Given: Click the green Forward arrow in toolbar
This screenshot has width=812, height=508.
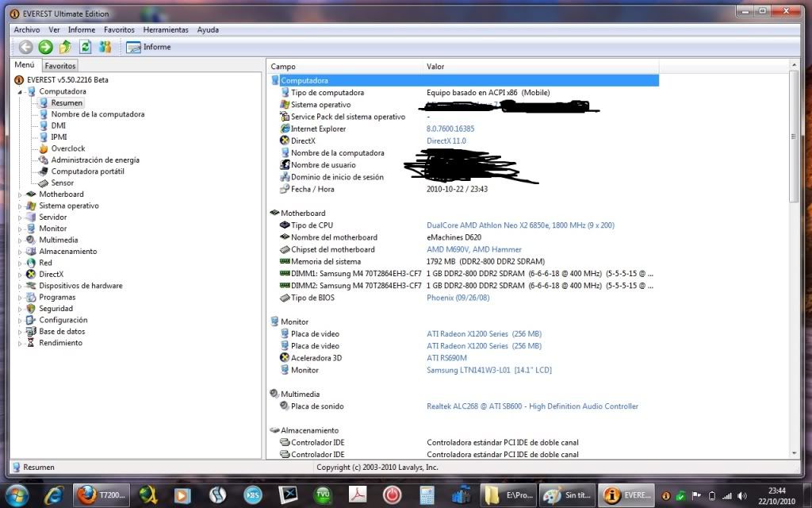Looking at the screenshot, I should tap(45, 47).
